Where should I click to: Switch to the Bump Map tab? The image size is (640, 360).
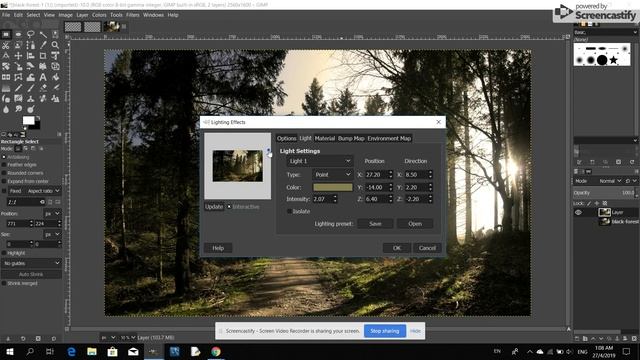pyautogui.click(x=351, y=138)
